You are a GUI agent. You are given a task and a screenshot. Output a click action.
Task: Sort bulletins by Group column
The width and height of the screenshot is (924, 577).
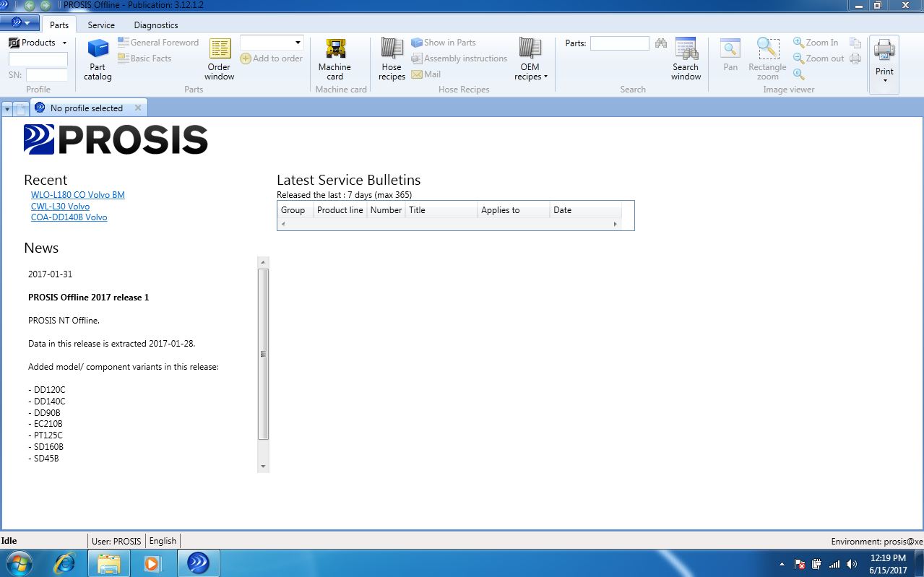click(x=295, y=210)
